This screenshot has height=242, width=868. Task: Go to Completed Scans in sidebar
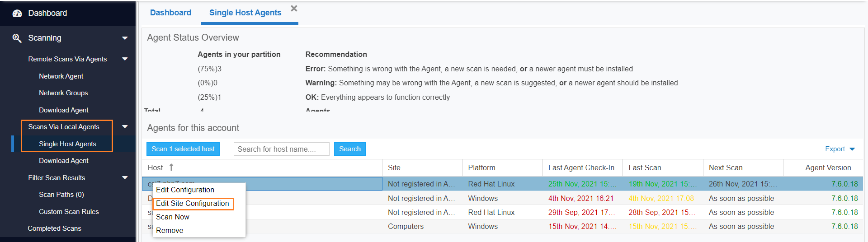pyautogui.click(x=54, y=228)
